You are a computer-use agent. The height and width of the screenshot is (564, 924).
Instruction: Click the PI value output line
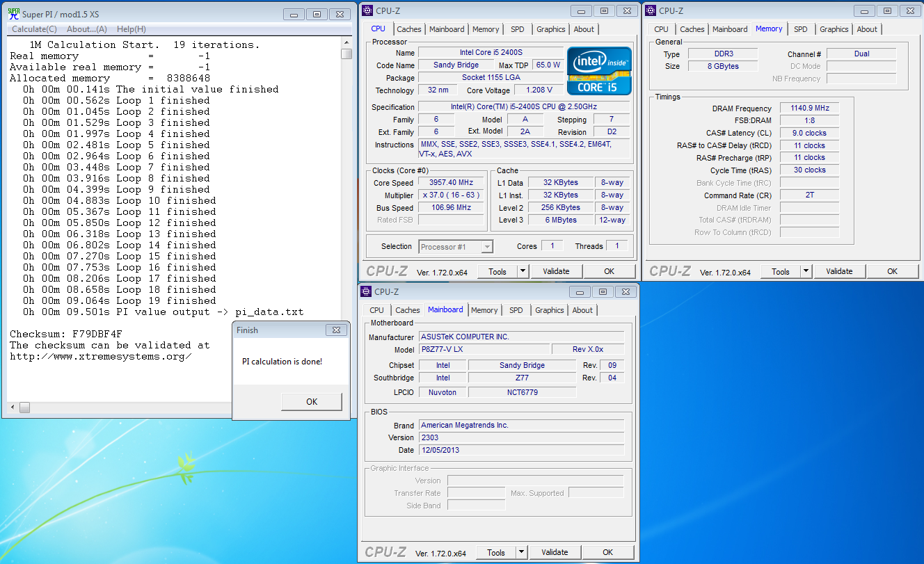163,312
